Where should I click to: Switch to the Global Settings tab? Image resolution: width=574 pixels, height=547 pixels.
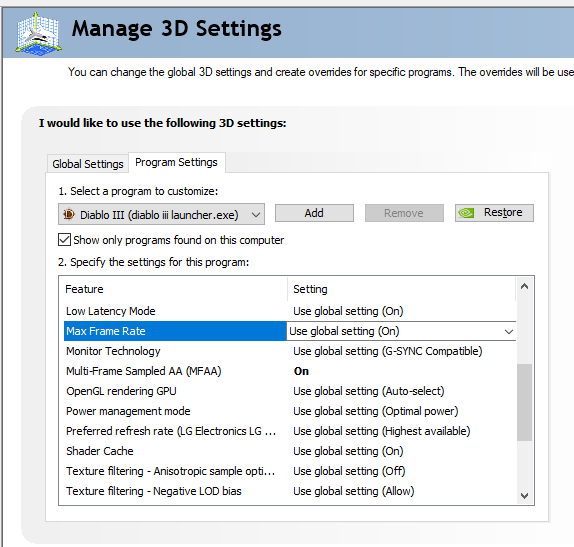point(87,164)
